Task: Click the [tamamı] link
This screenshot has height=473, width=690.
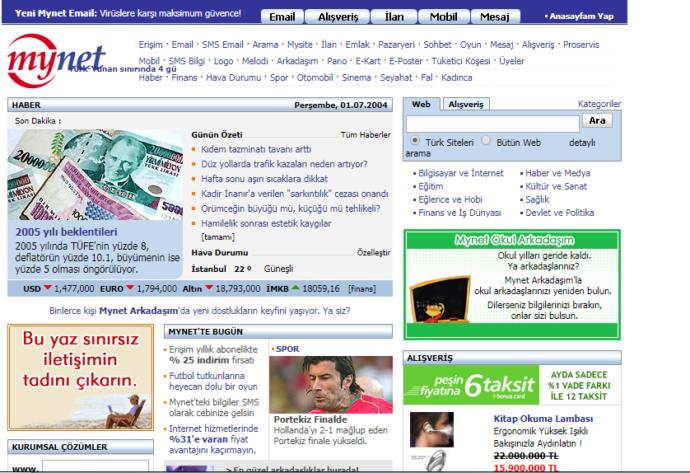Action: (x=218, y=237)
